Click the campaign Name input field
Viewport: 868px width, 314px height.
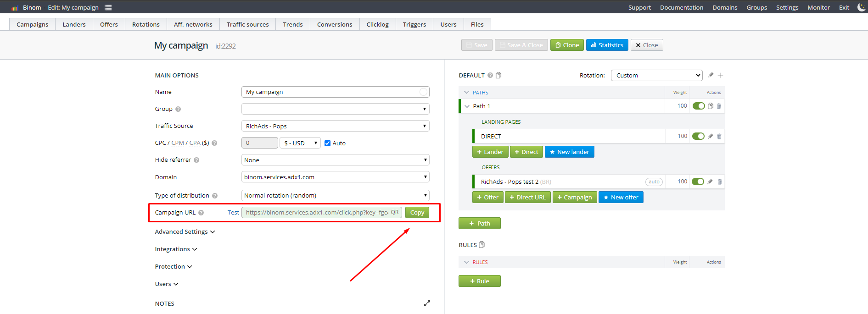tap(336, 92)
